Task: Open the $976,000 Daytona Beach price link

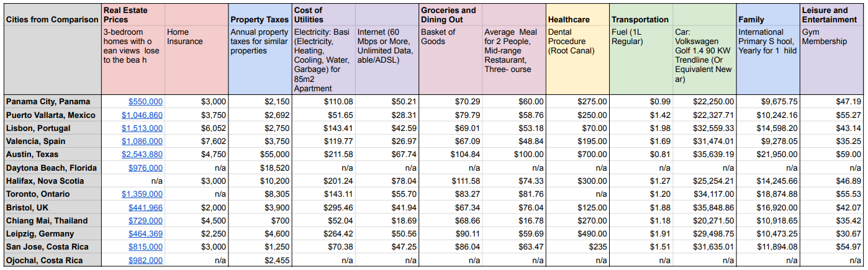Action: tap(146, 168)
